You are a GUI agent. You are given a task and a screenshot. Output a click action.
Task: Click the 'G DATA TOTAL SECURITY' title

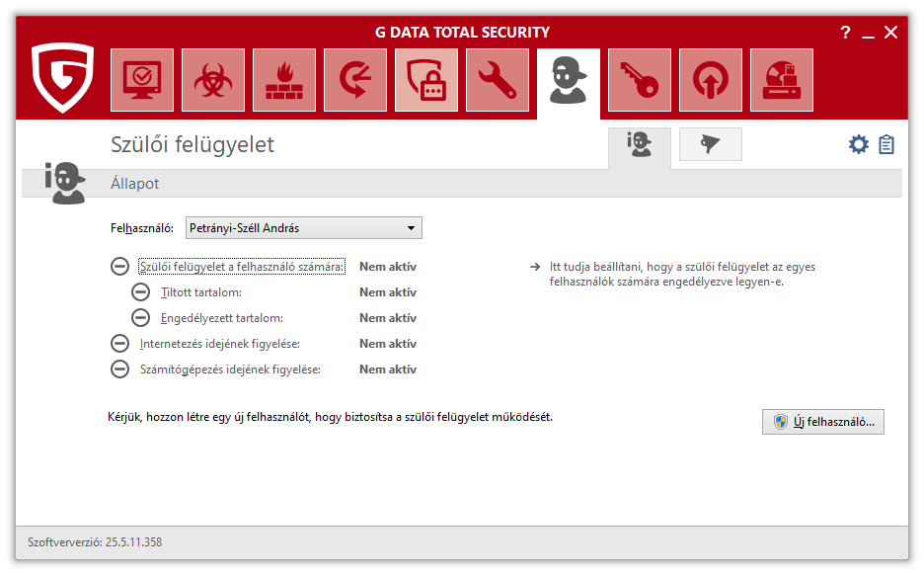(x=463, y=33)
